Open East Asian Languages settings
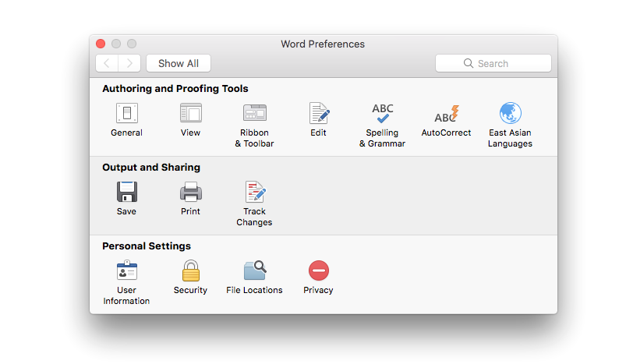The image size is (626, 364). tap(510, 114)
